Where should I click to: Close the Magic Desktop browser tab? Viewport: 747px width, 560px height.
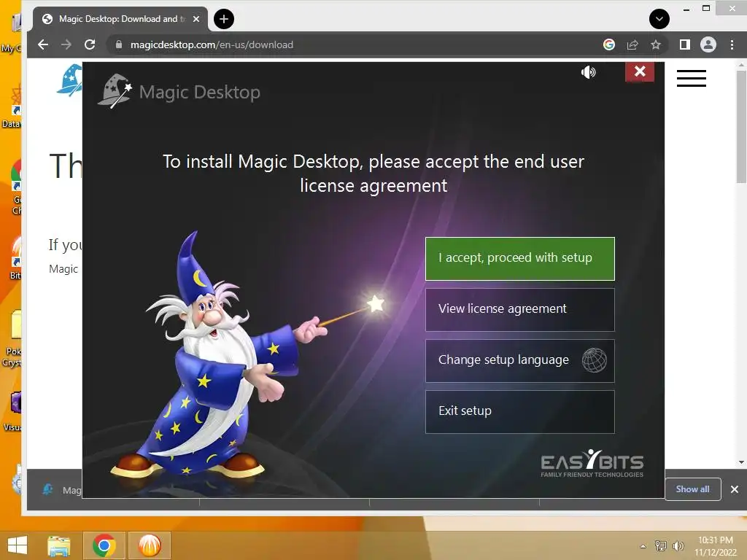tap(196, 19)
